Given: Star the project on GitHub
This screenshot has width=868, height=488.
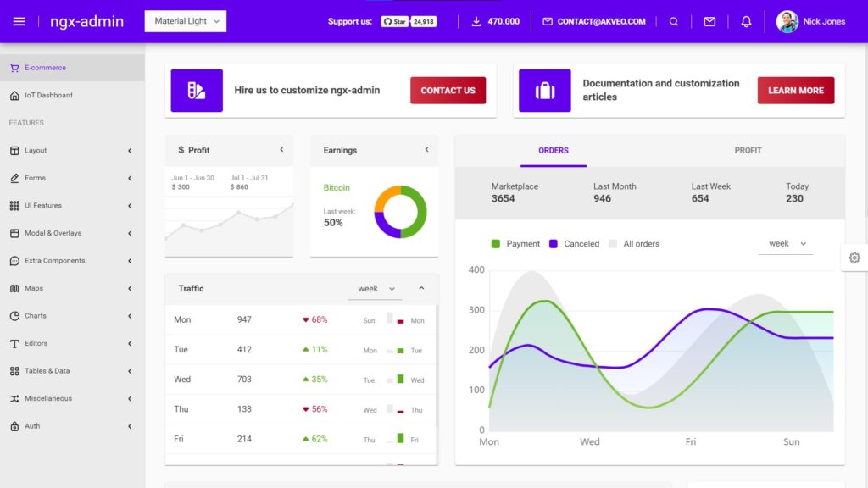Looking at the screenshot, I should click(x=395, y=21).
